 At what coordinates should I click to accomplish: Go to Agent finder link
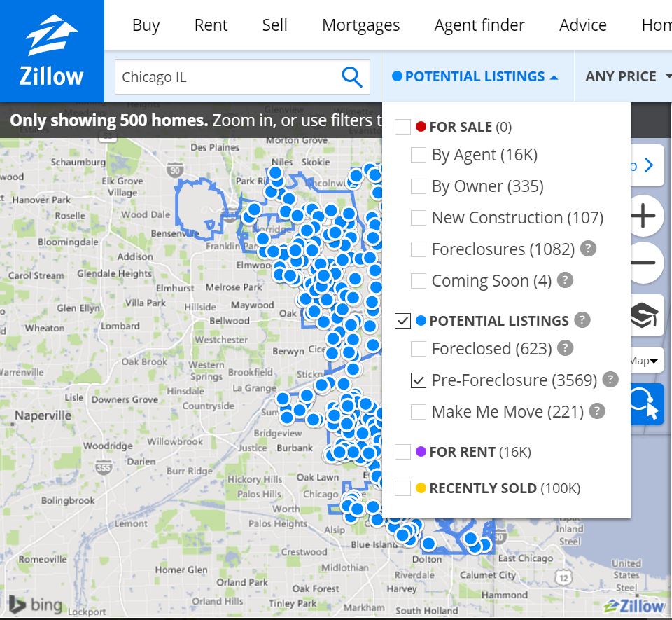pyautogui.click(x=479, y=25)
